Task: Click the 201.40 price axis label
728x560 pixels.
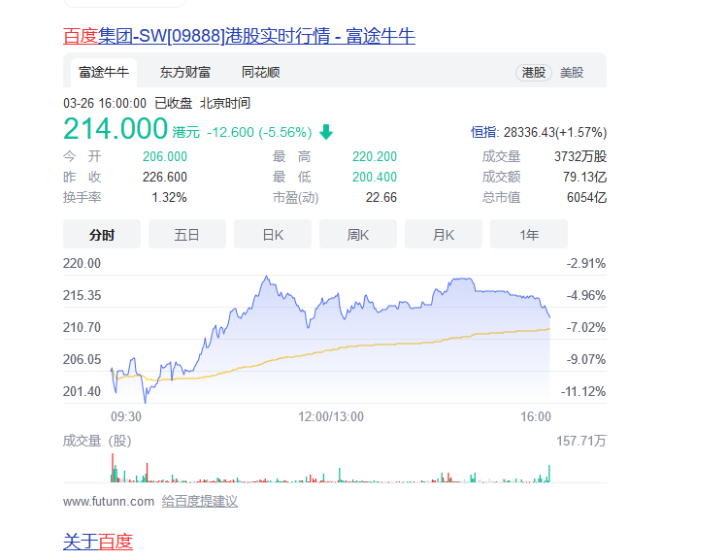Action: (x=82, y=391)
